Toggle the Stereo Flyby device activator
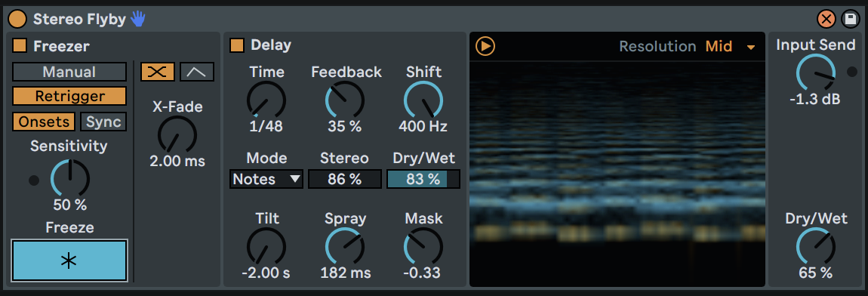 pos(17,20)
